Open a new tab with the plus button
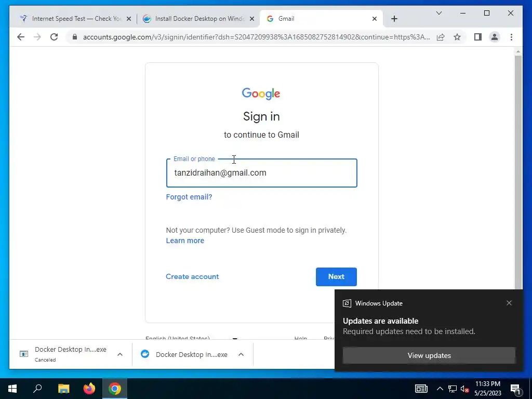532x399 pixels. point(394,19)
